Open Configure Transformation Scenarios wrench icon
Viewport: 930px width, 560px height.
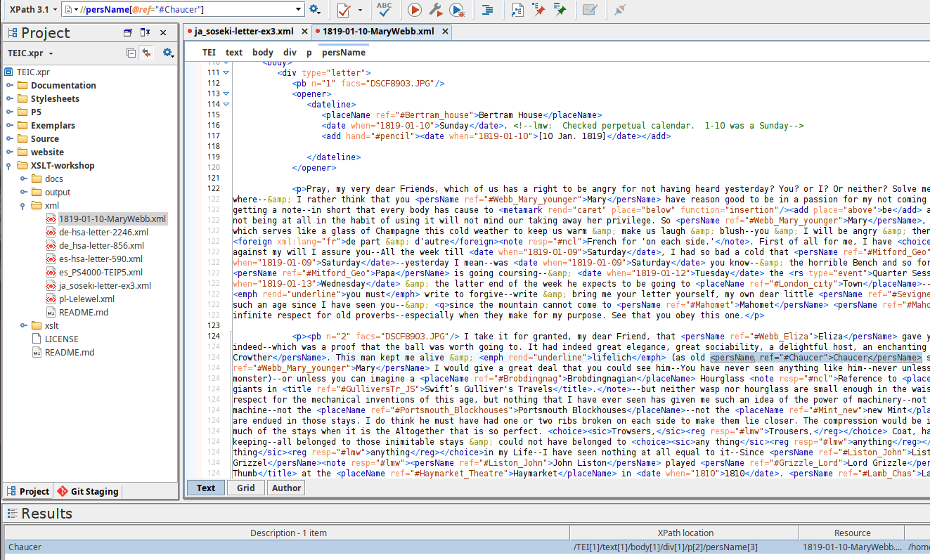point(436,10)
